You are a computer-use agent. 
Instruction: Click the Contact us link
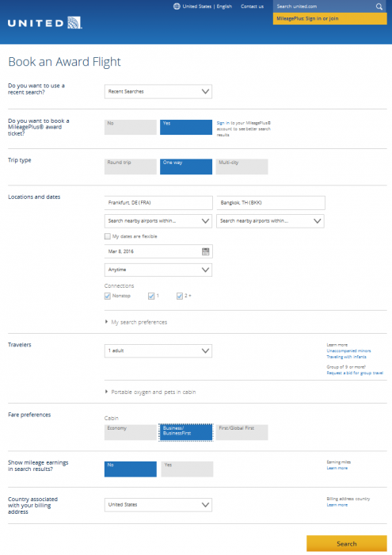[x=252, y=6]
